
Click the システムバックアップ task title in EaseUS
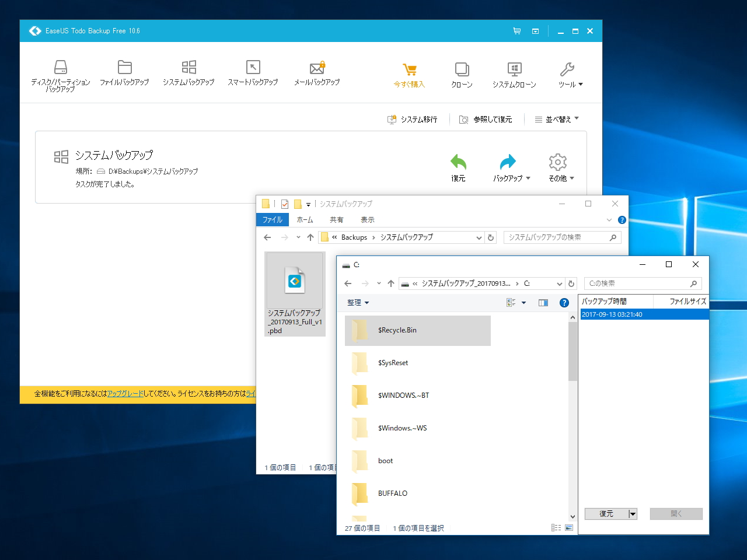(114, 155)
